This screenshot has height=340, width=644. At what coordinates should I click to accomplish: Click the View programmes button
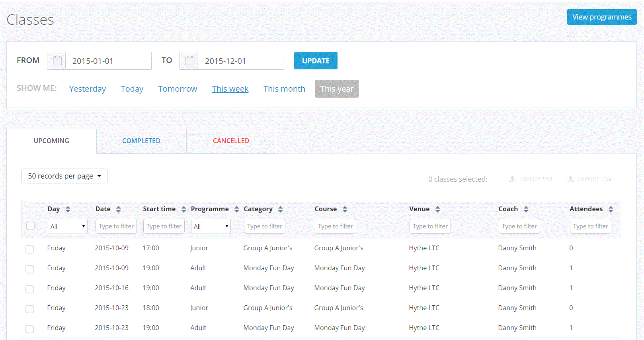pyautogui.click(x=601, y=17)
